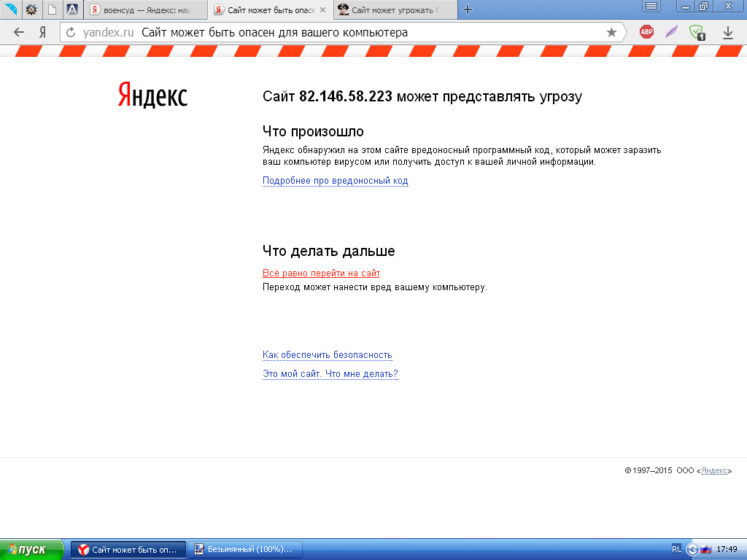
Task: Click the Yandex 'Я' home button
Action: [x=42, y=32]
